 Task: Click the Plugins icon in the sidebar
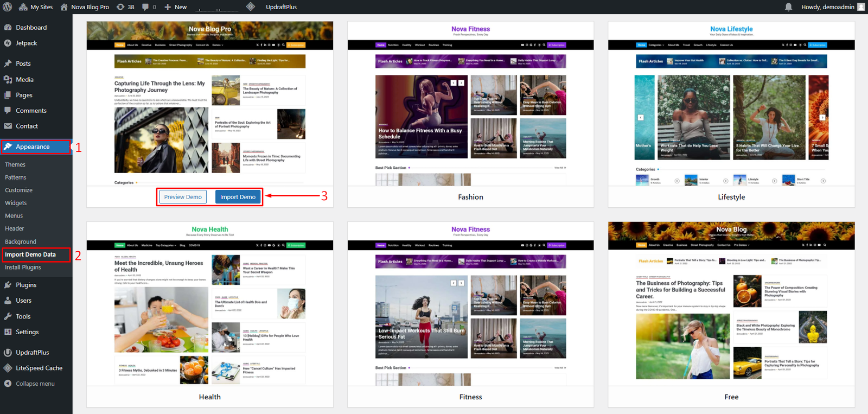pos(8,285)
